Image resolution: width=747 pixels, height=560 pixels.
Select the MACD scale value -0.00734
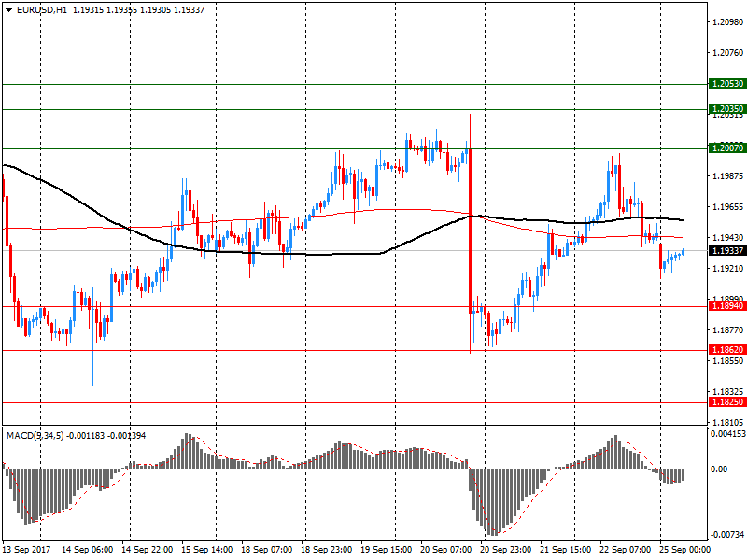point(727,534)
